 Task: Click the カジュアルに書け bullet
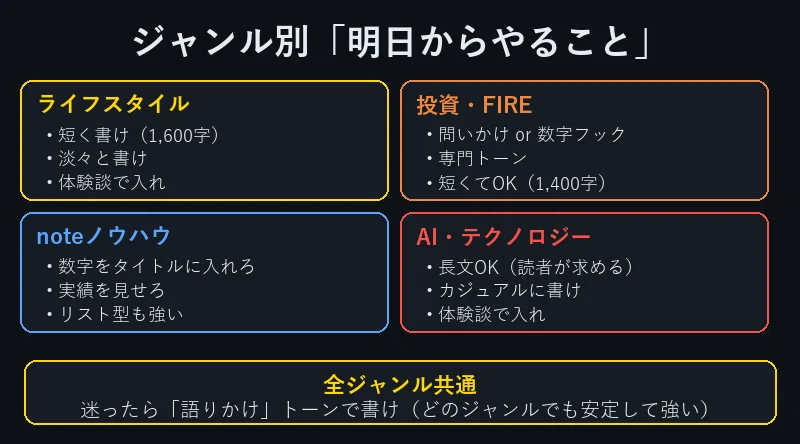(504, 290)
